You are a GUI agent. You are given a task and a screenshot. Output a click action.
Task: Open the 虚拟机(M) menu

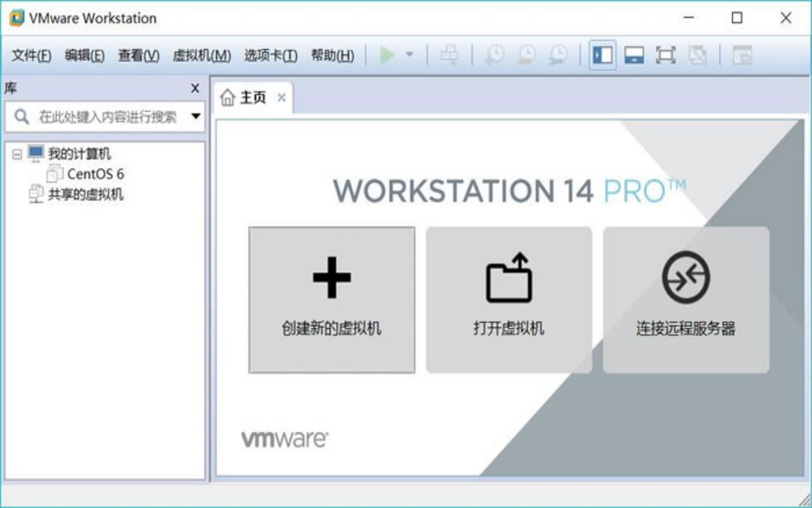tap(202, 55)
